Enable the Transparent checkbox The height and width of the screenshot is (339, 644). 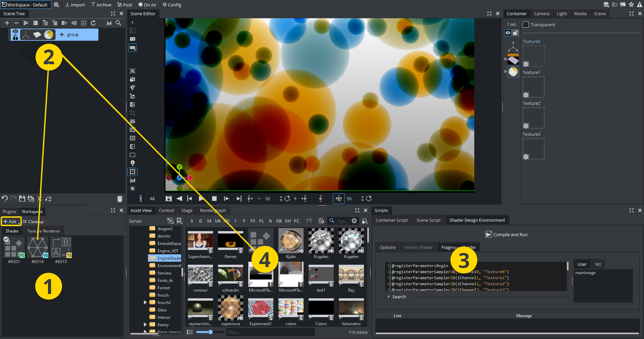click(x=525, y=25)
